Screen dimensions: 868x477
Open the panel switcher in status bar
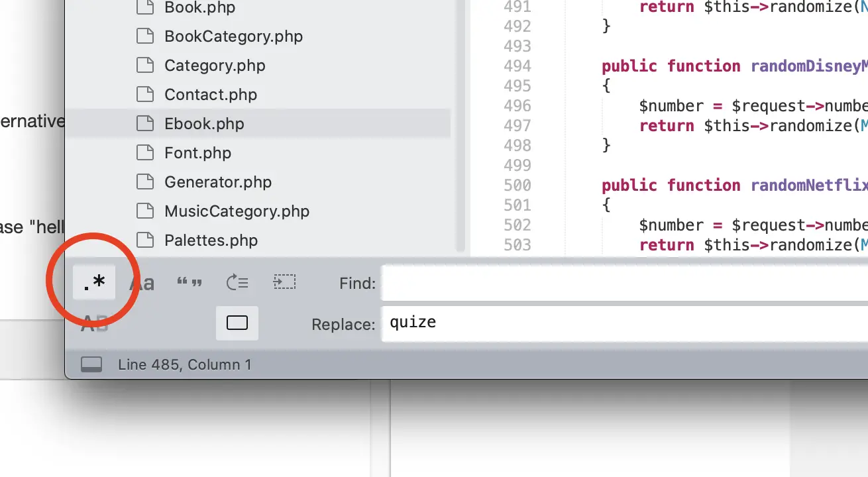point(91,364)
